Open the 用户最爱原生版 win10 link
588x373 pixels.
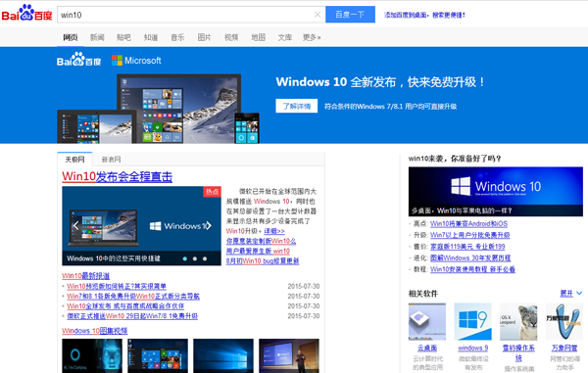pos(258,251)
